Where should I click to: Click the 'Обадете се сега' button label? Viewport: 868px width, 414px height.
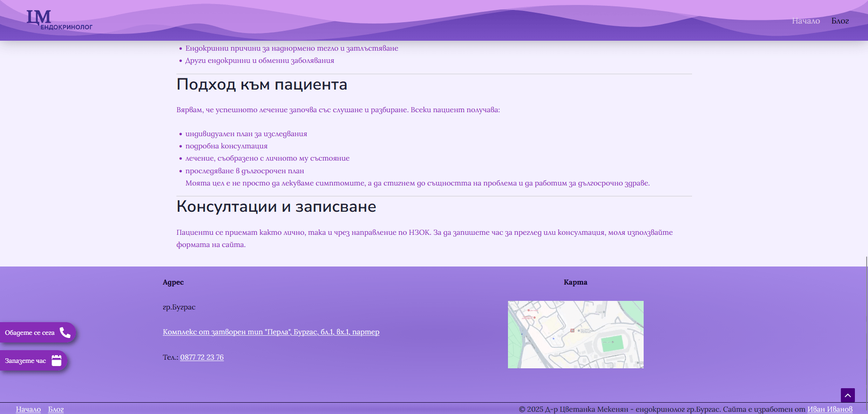30,333
